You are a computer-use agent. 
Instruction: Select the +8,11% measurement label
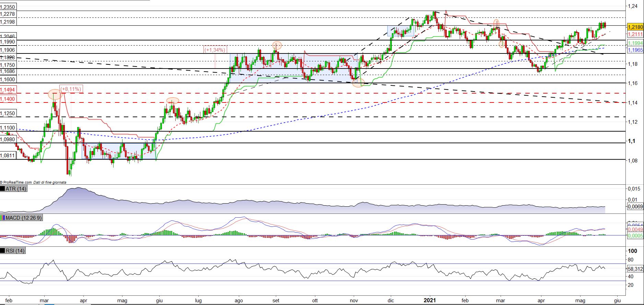point(71,89)
